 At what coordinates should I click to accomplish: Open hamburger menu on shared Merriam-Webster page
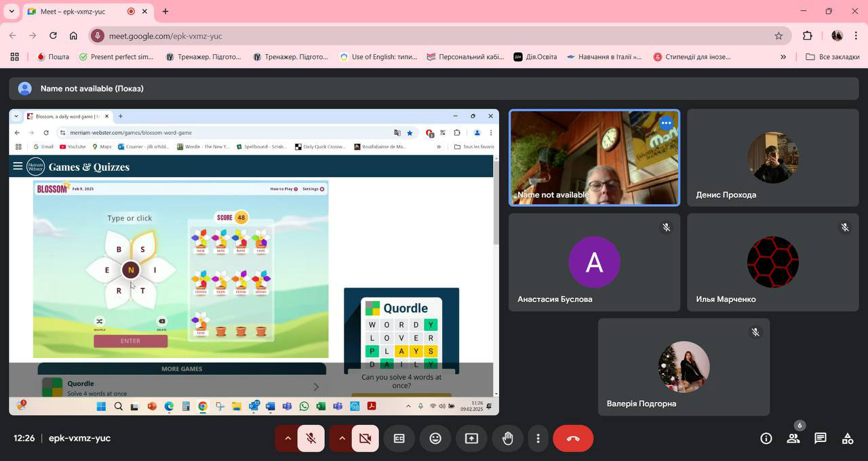click(18, 166)
